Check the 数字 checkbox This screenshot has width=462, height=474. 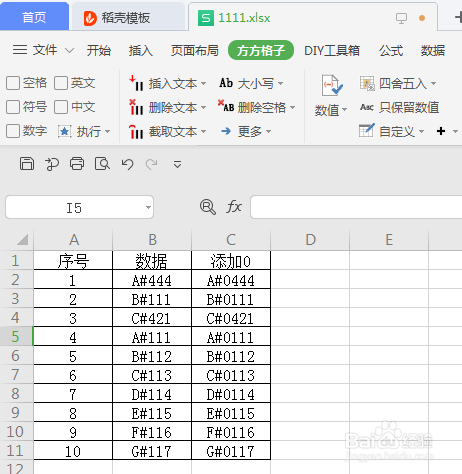point(13,131)
